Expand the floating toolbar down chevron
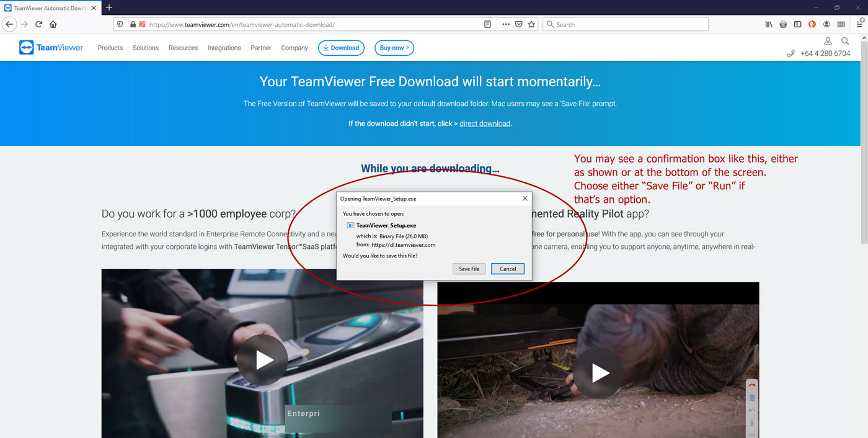The image size is (868, 438). 752,434
